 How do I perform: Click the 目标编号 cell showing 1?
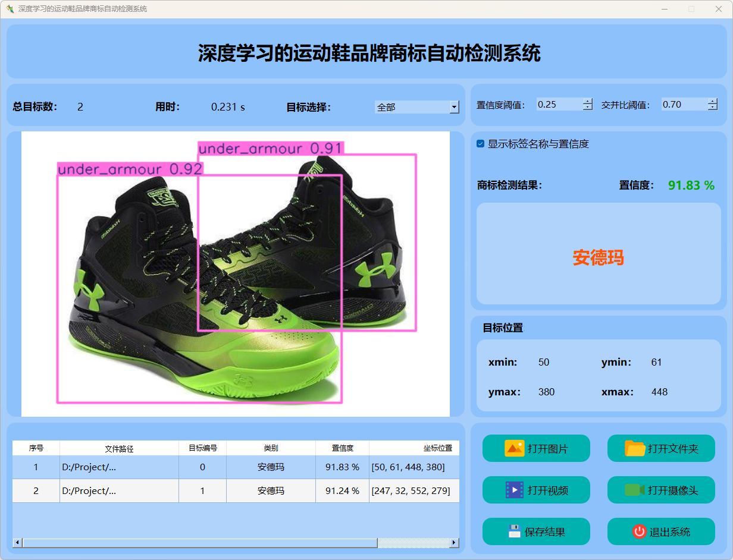click(202, 491)
